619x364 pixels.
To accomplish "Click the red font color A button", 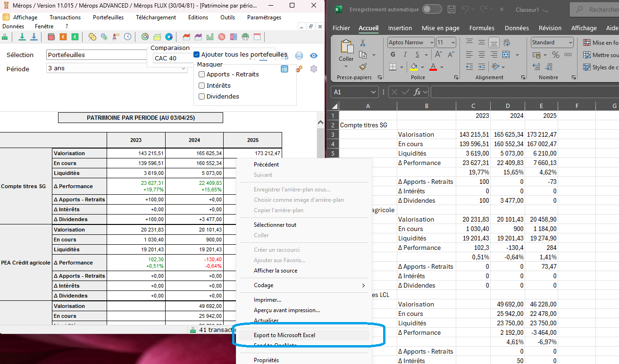I will pos(434,67).
